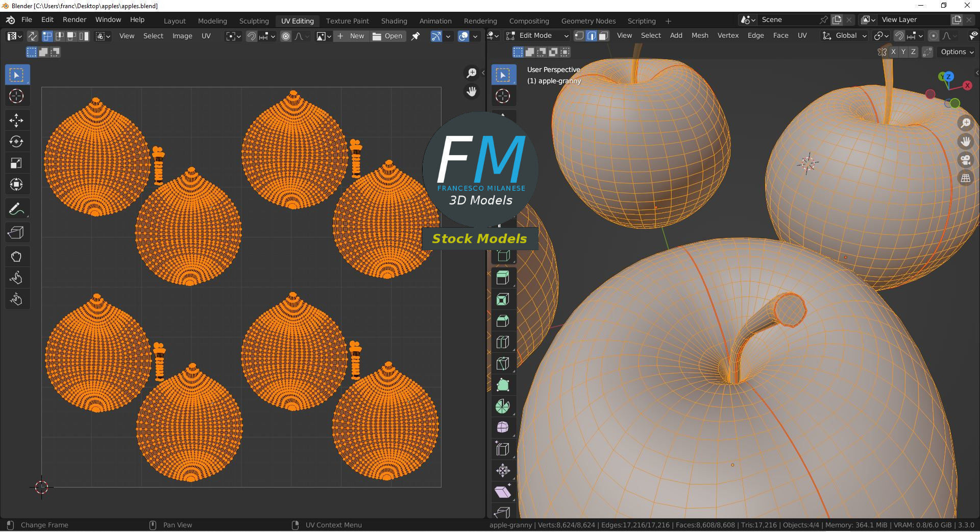This screenshot has height=532, width=980.
Task: Toggle UV sync selection
Action: [x=32, y=36]
